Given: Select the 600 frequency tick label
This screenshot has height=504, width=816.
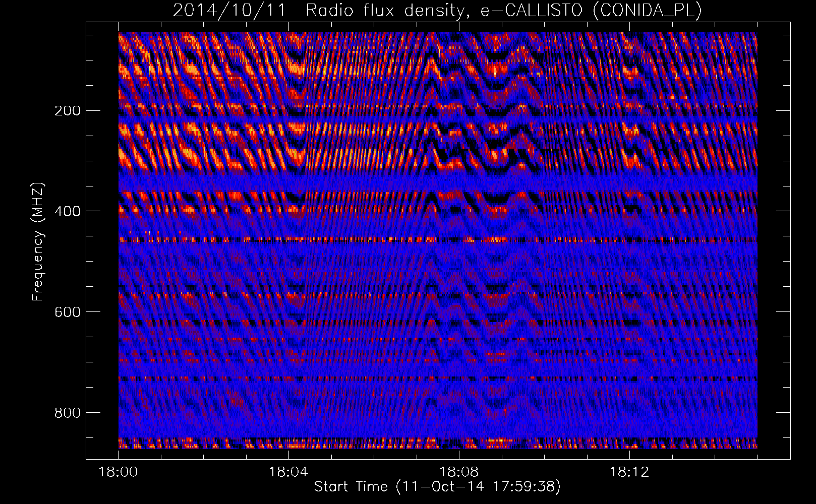Looking at the screenshot, I should click(68, 312).
